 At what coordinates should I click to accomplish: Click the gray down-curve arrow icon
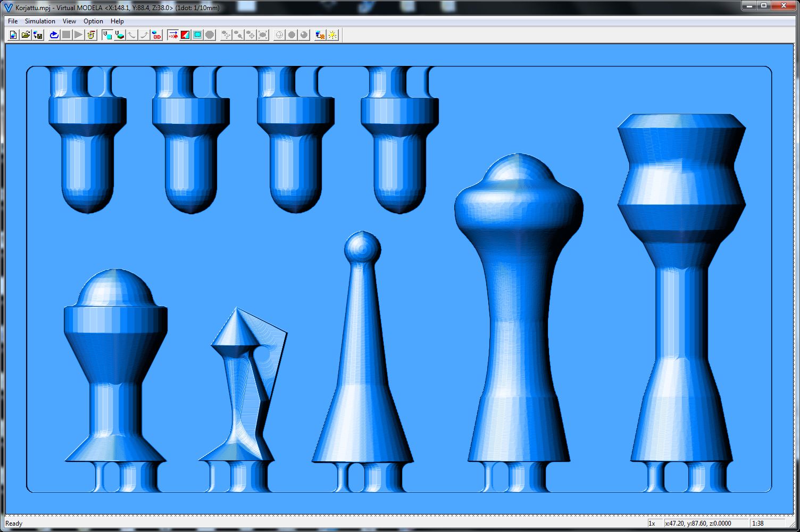(x=132, y=35)
